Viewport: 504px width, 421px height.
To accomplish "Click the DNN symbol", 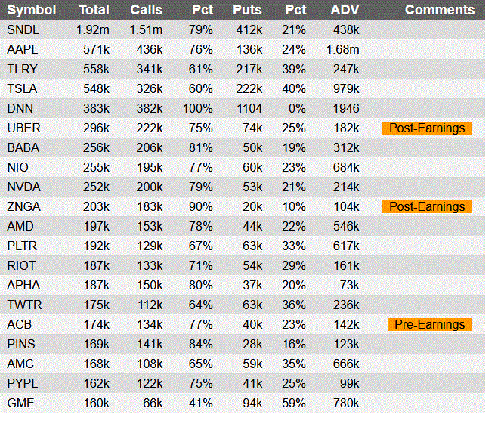I will [x=20, y=108].
